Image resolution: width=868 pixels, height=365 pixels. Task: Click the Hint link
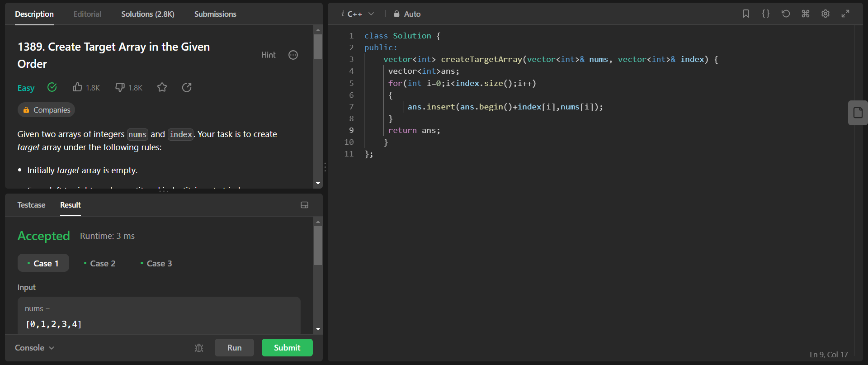click(269, 55)
